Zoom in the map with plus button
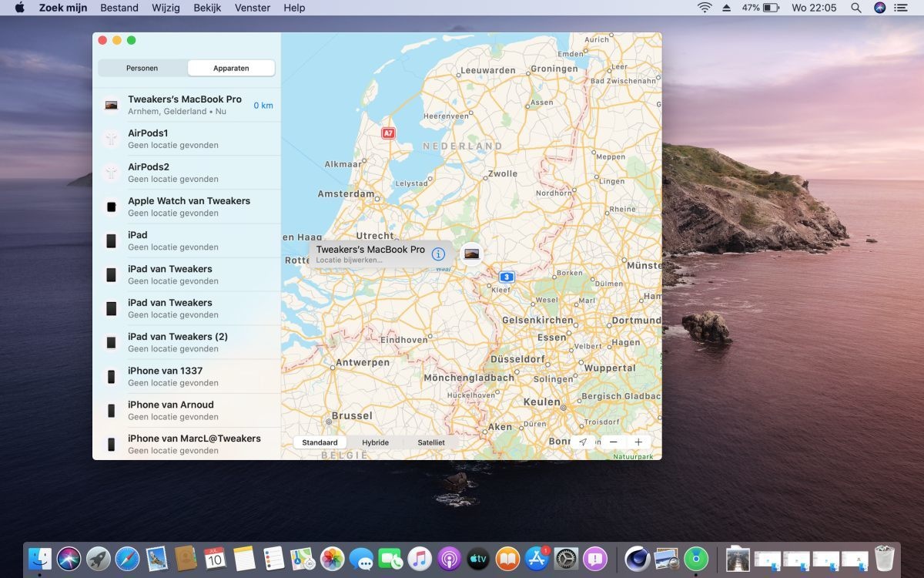The height and width of the screenshot is (578, 924). (x=638, y=442)
